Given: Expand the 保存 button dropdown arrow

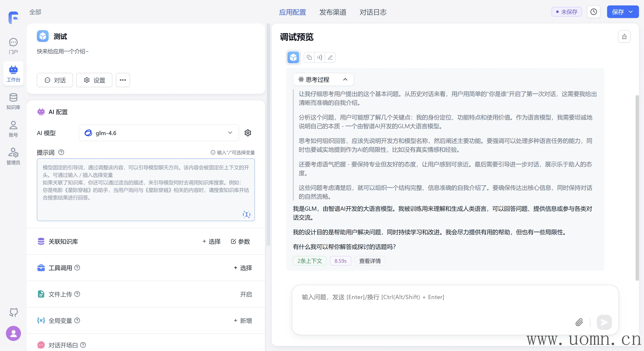Looking at the screenshot, I should click(x=631, y=12).
